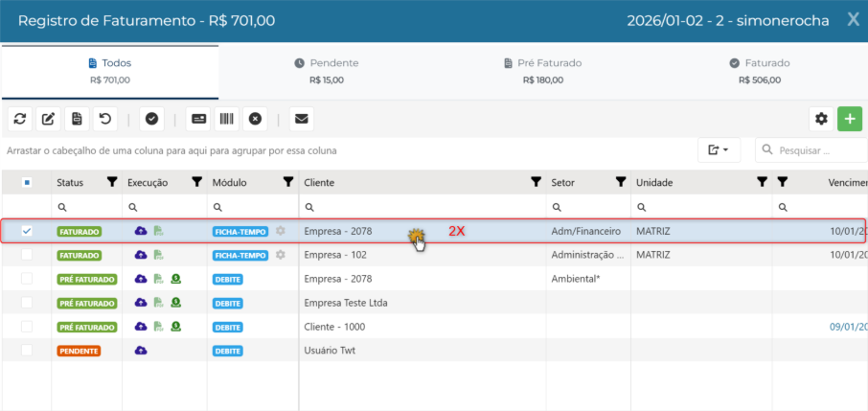The width and height of the screenshot is (868, 411).
Task: Click cloud upload icon in the Adm/Financeiro row
Action: [x=141, y=231]
